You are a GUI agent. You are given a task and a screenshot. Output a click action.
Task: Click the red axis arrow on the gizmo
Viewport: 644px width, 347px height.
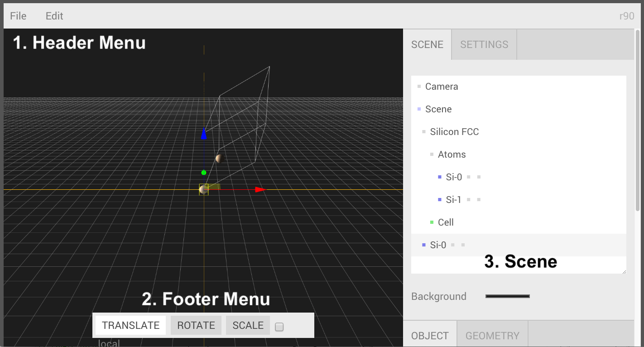coord(260,189)
